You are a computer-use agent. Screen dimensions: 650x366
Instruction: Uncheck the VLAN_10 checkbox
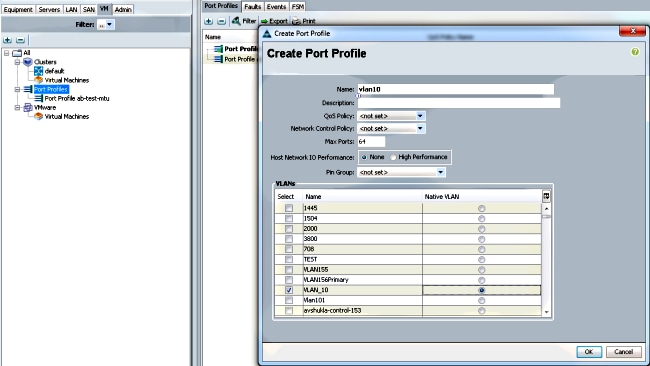pyautogui.click(x=289, y=290)
